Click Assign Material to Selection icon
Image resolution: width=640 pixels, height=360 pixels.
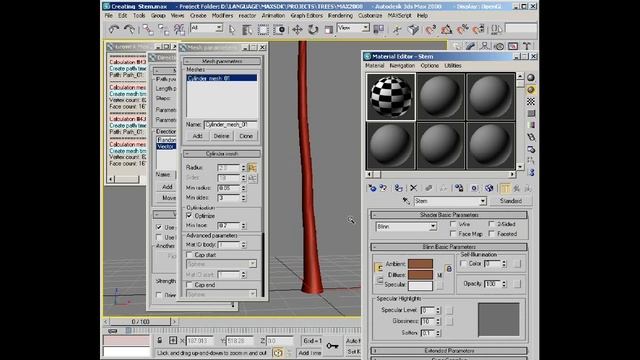(x=398, y=188)
